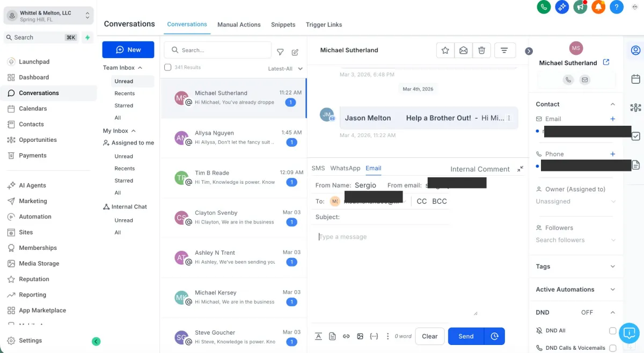Image resolution: width=644 pixels, height=353 pixels.
Task: Insert link icon in composer
Action: point(346,336)
